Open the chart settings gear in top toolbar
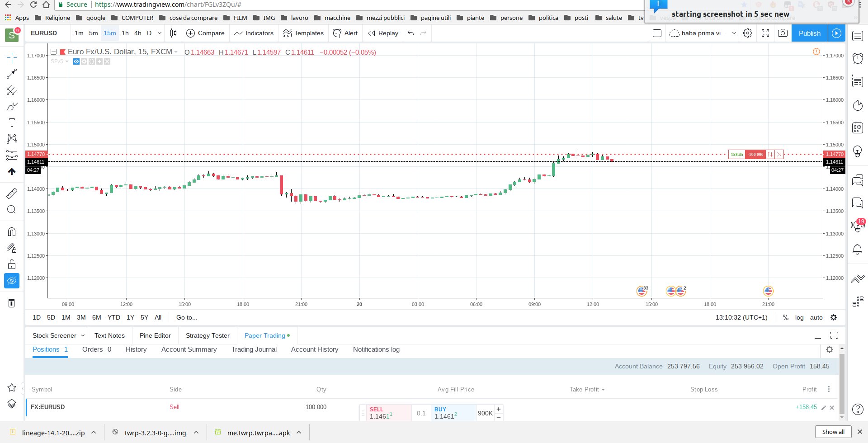Image resolution: width=868 pixels, height=443 pixels. click(x=748, y=33)
